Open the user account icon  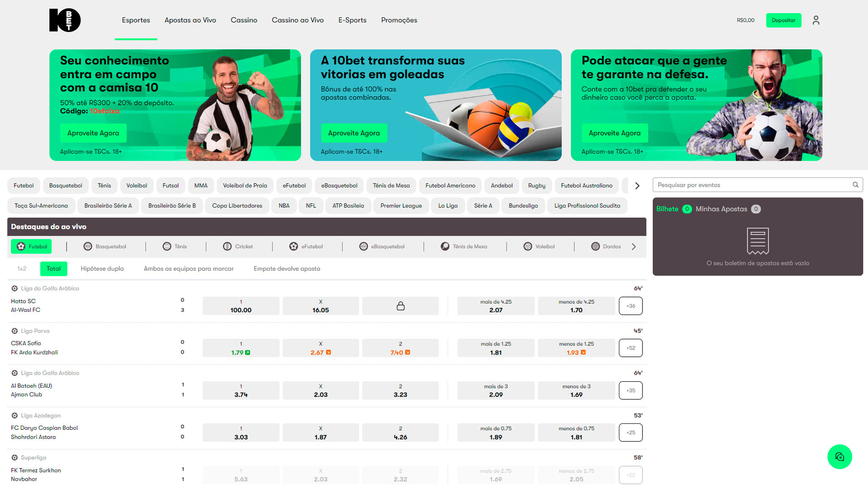coord(816,20)
